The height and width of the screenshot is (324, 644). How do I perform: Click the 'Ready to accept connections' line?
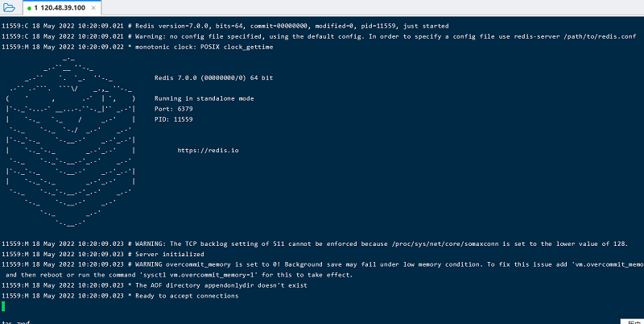pos(120,296)
